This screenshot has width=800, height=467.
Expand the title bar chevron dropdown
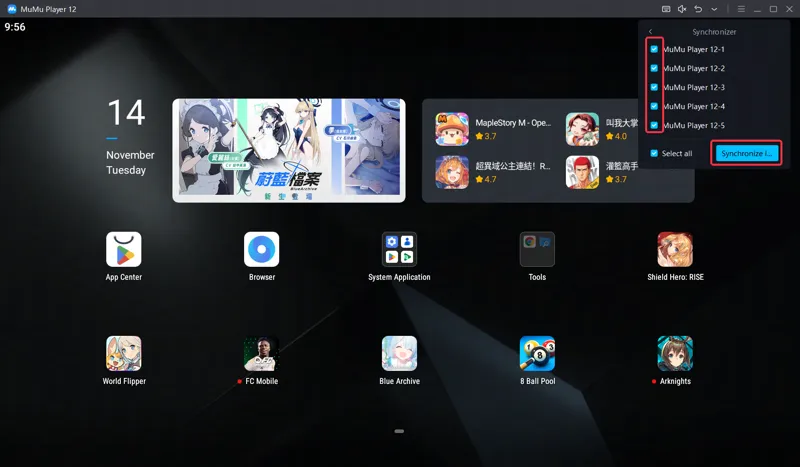tap(714, 9)
